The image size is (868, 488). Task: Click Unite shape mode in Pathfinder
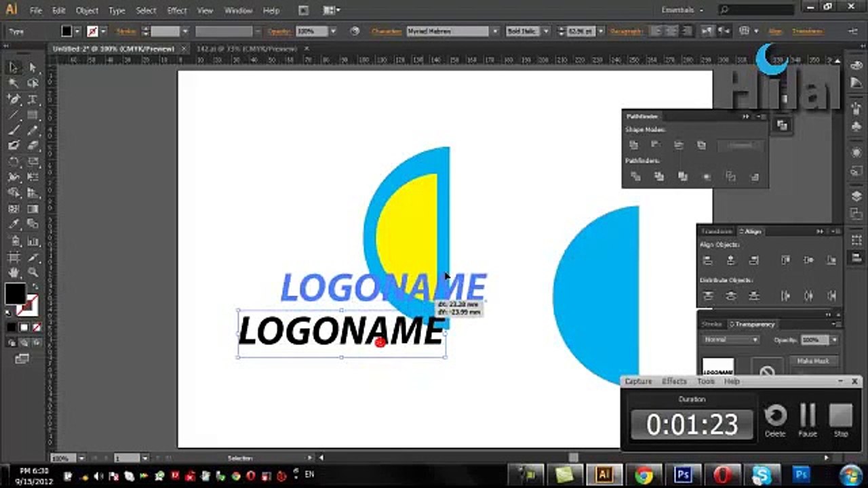click(633, 145)
